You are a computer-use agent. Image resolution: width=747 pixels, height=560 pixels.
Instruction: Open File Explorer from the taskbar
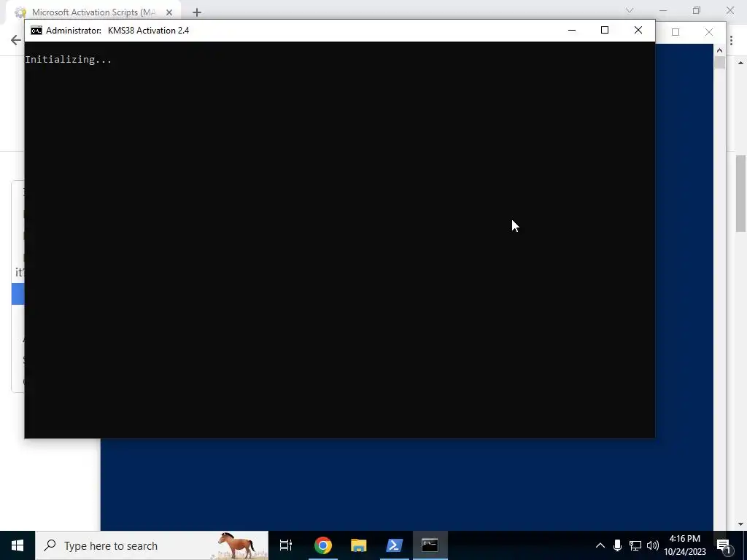(x=358, y=545)
